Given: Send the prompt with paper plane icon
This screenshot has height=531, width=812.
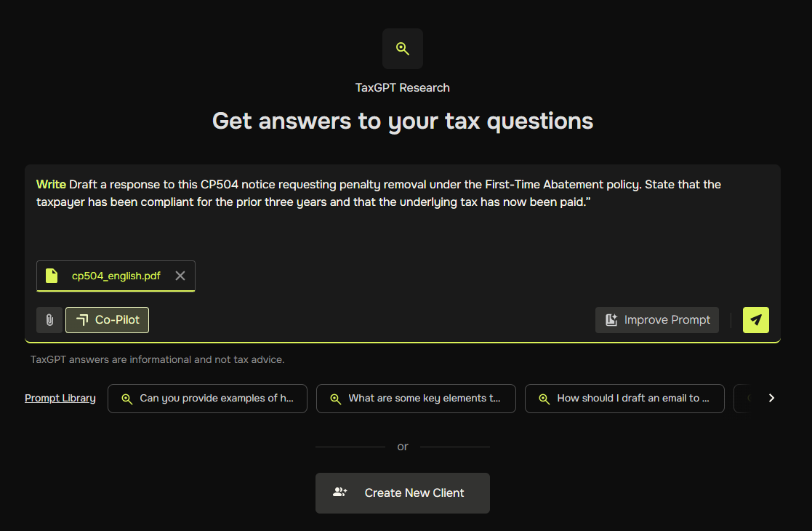Looking at the screenshot, I should click(755, 320).
